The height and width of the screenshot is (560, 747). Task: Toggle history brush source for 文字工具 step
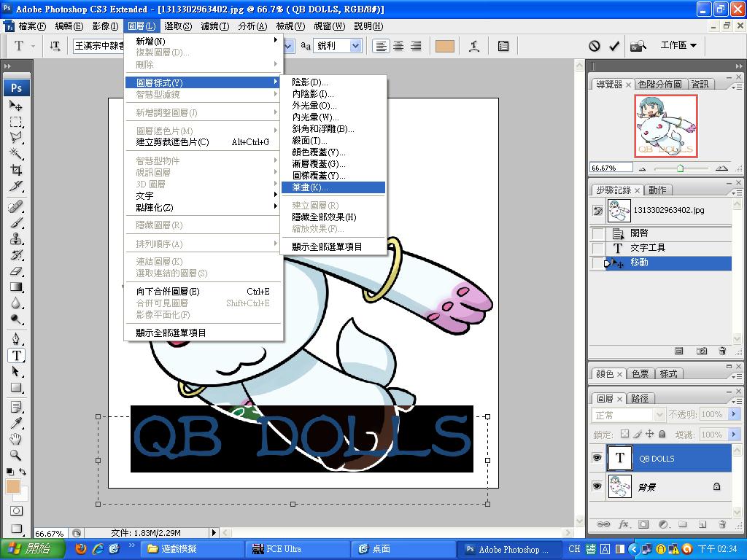click(x=597, y=248)
